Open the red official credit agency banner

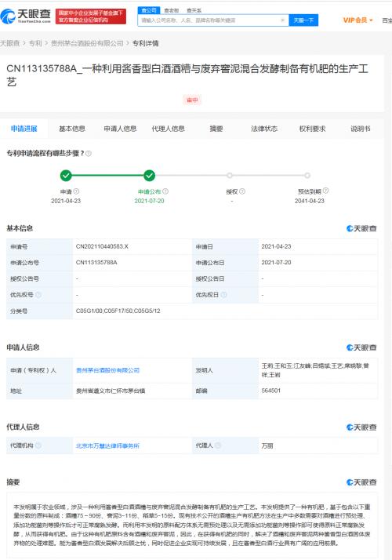91,16
